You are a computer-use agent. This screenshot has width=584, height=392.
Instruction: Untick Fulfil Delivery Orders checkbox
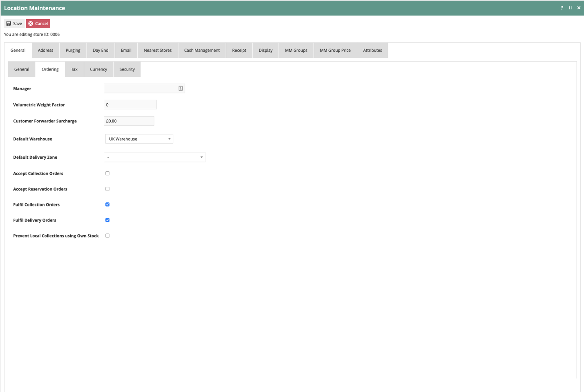coord(107,220)
